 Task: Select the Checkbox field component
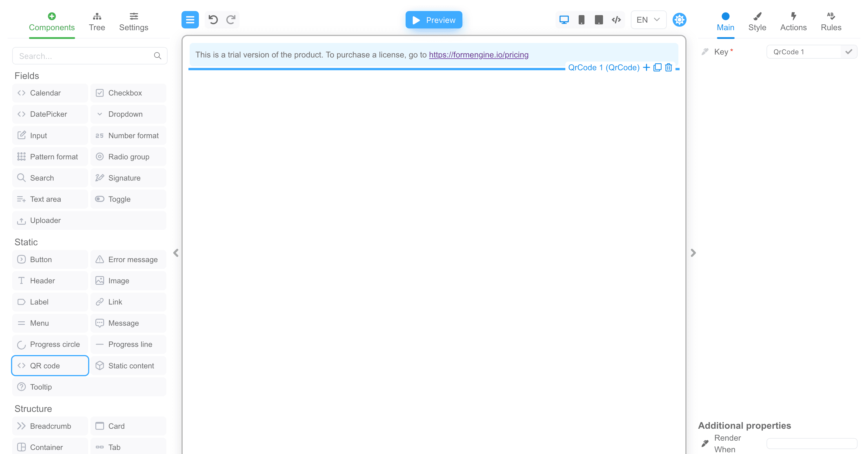coord(128,93)
